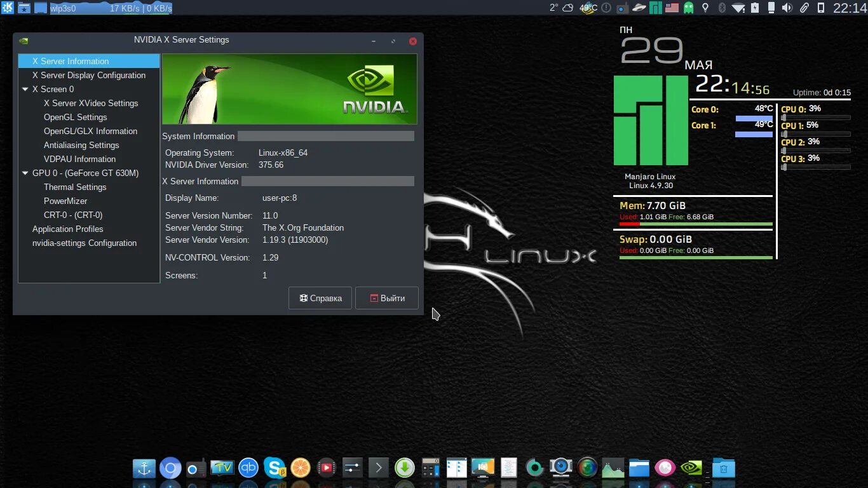Open Thermal Settings under GPU 0
868x488 pixels.
[75, 187]
